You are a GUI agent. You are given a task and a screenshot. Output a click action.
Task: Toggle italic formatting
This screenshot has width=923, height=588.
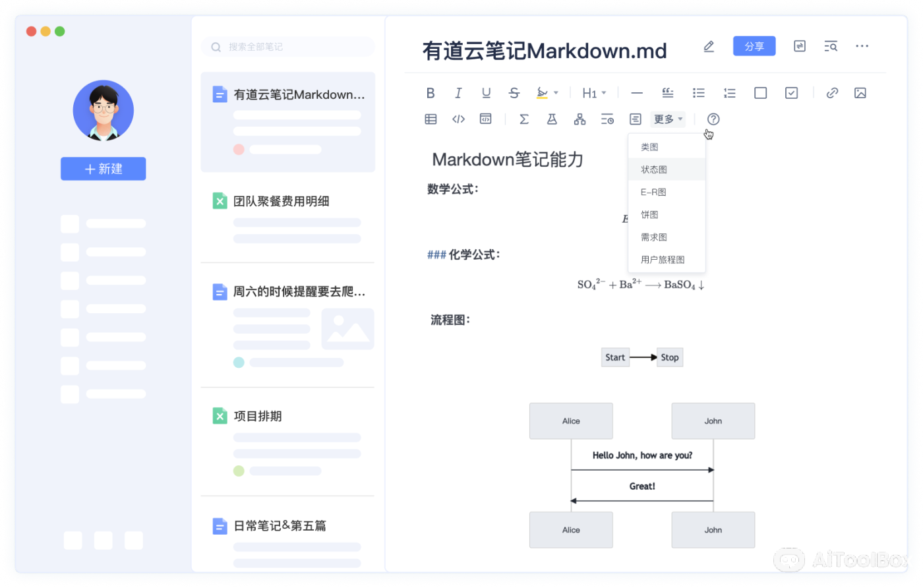(458, 93)
